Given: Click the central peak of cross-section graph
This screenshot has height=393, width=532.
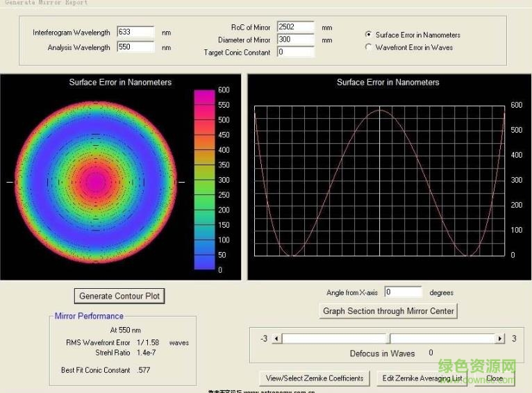Looking at the screenshot, I should click(x=380, y=110).
